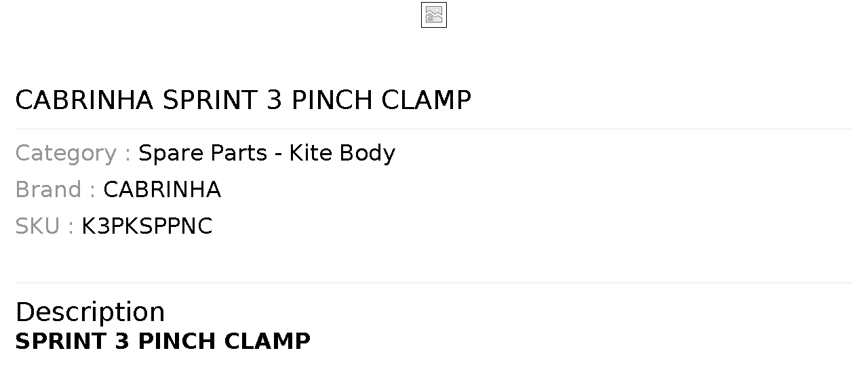
Task: Click the word PINCH in the bold description
Action: pos(176,341)
